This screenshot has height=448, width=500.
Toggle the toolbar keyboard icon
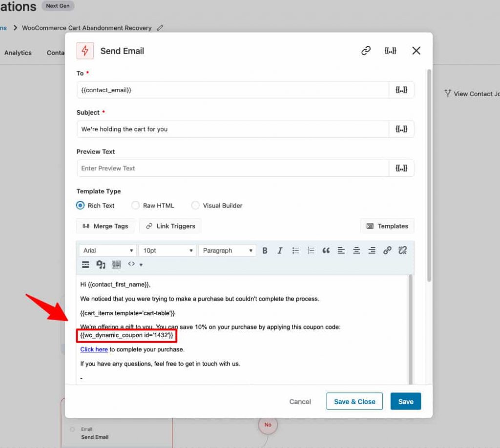point(116,265)
